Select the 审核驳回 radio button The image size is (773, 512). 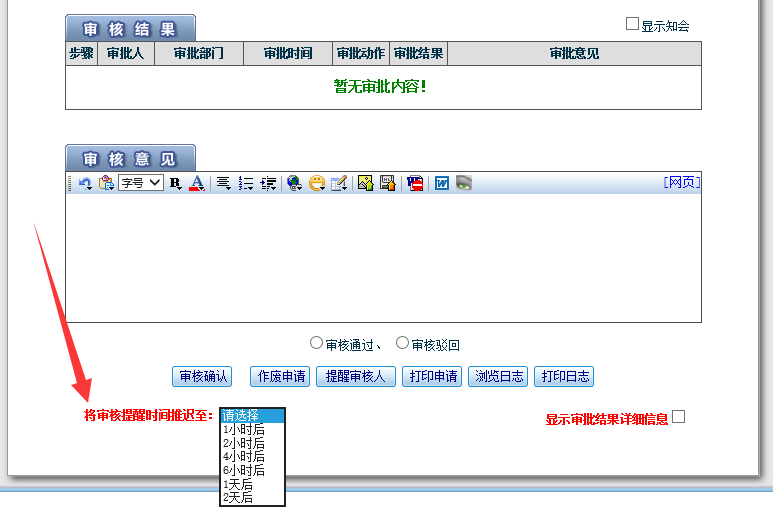[402, 343]
